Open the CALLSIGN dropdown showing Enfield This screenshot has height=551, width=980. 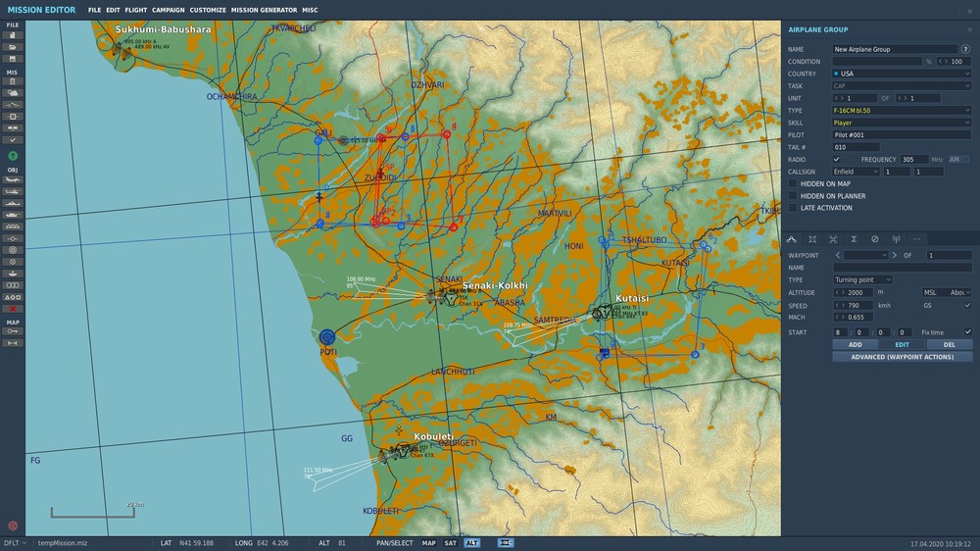point(856,172)
